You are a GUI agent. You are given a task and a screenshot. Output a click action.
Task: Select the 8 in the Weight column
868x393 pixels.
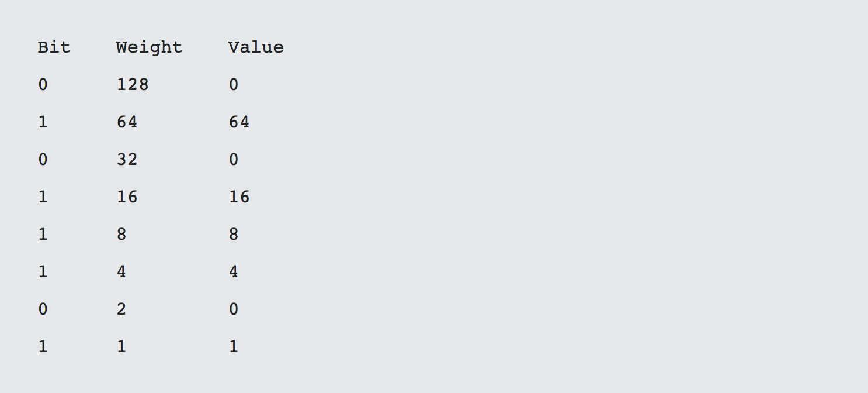point(121,235)
